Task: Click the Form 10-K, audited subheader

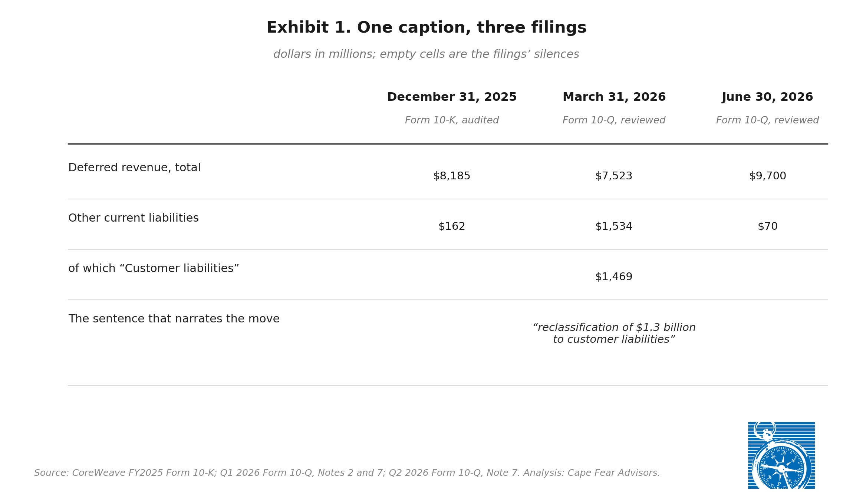Action: click(x=452, y=120)
